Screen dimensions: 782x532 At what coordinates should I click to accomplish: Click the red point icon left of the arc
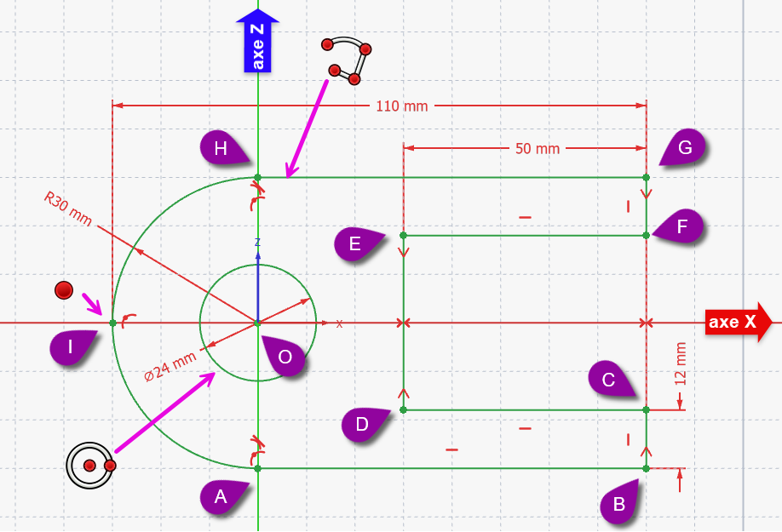pyautogui.click(x=62, y=290)
